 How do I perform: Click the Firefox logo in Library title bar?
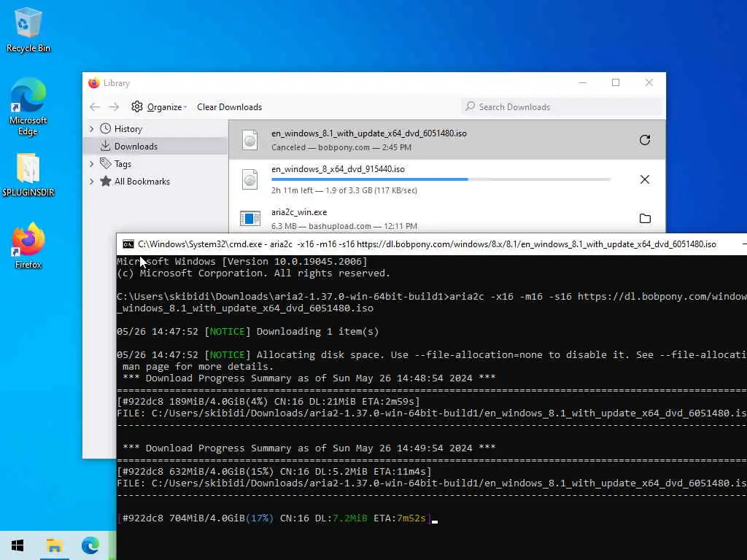[x=94, y=83]
